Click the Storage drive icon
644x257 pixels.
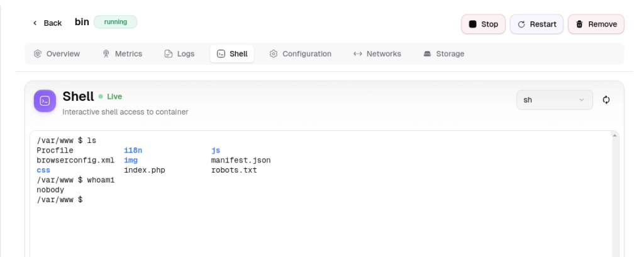click(x=427, y=54)
